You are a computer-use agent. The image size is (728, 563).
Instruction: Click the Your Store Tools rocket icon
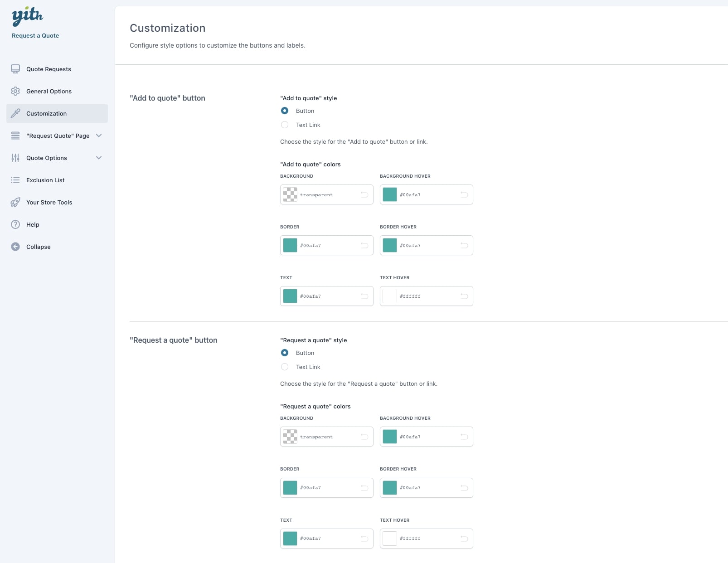point(15,202)
